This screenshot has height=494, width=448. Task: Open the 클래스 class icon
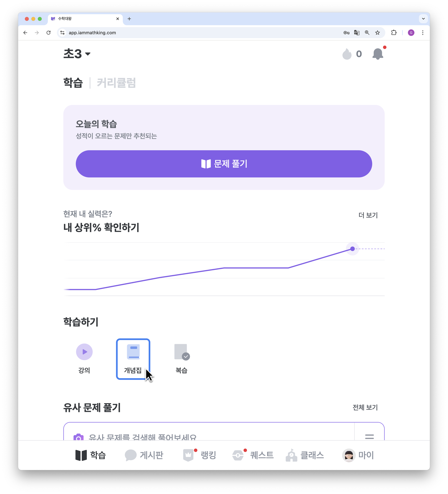click(291, 455)
